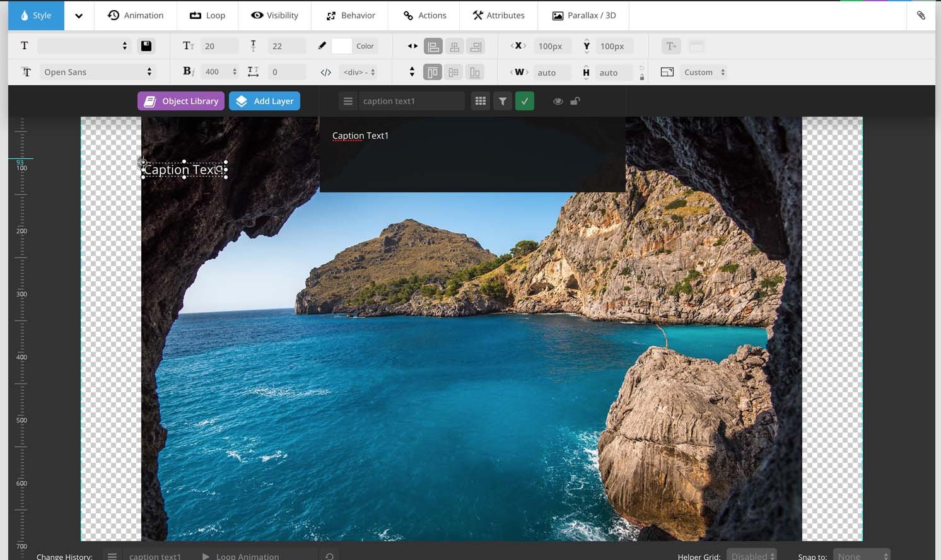
Task: Click the Caption Text1 text editor area
Action: pos(472,155)
